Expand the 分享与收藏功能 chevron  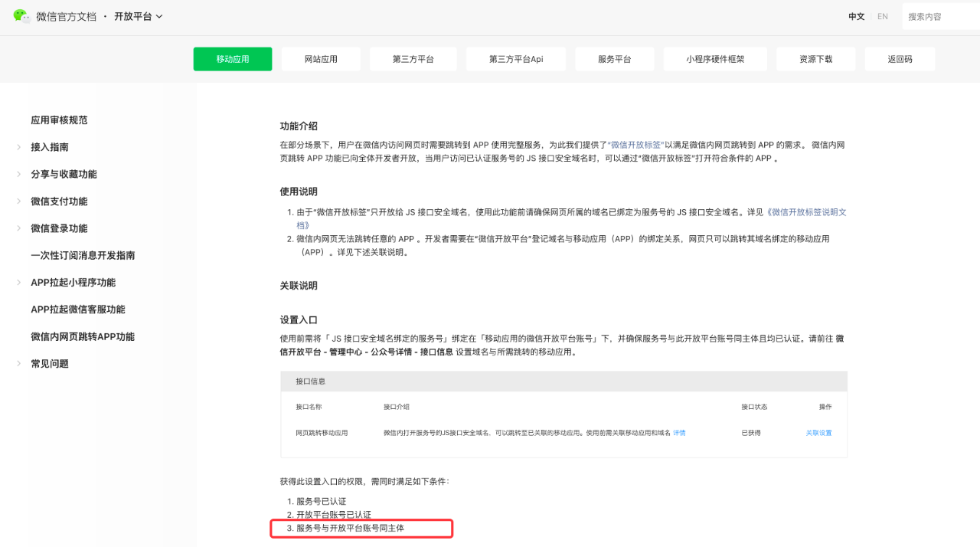tap(18, 174)
